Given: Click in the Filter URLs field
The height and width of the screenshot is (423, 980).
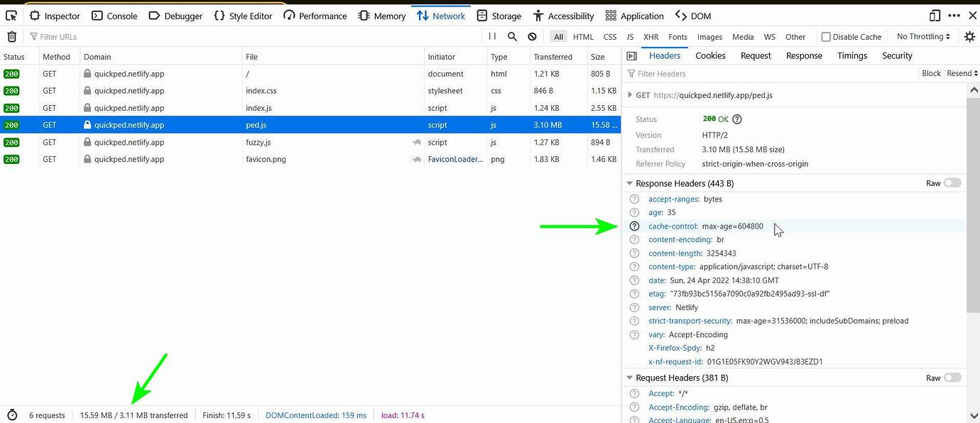Looking at the screenshot, I should [x=256, y=37].
